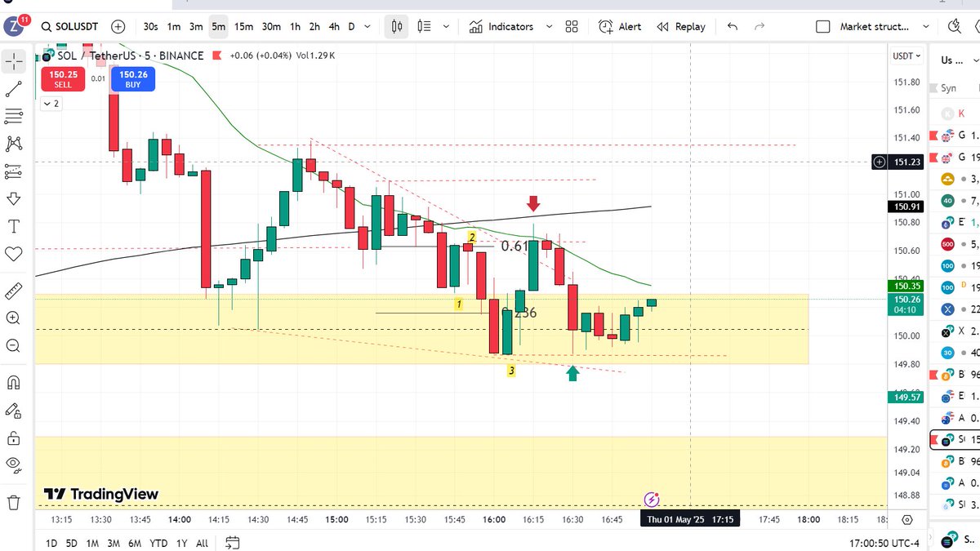Expand the chart style dropdown arrow
This screenshot has width=980, height=551.
point(447,26)
